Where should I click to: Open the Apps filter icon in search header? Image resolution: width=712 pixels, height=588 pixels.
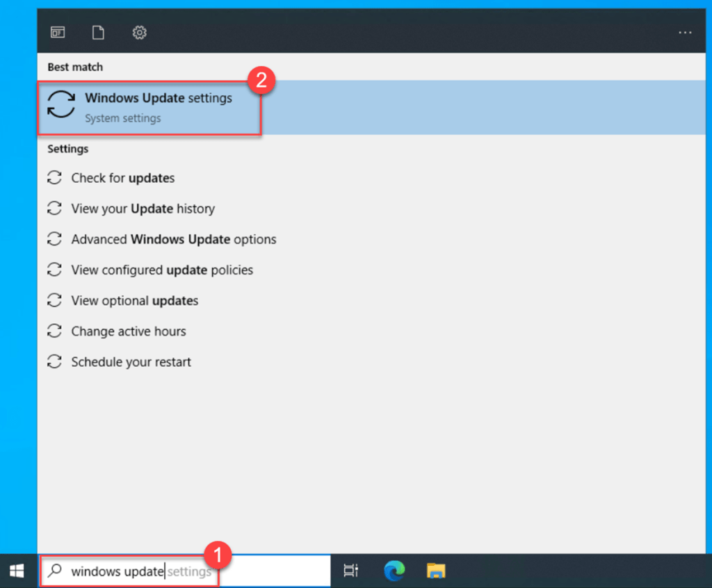(57, 33)
